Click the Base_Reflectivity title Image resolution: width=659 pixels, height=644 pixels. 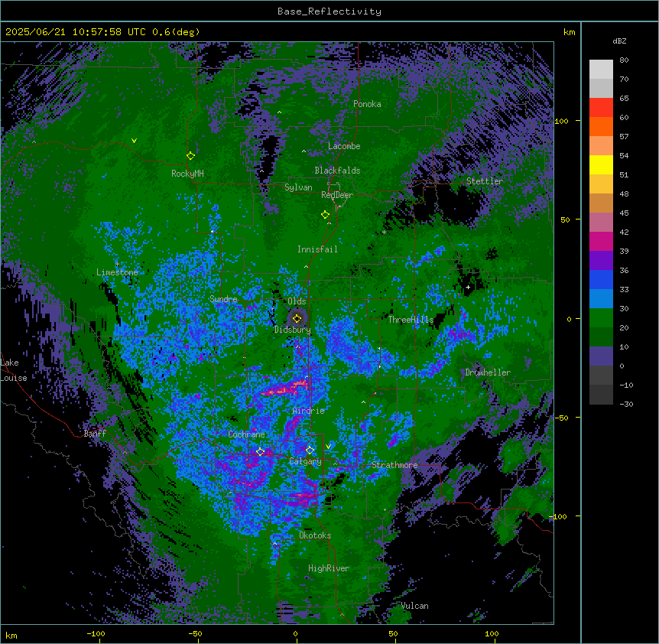point(329,11)
